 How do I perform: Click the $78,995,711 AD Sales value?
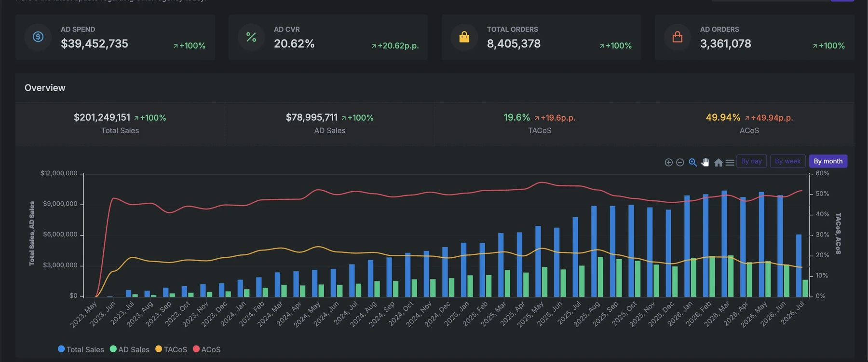coord(312,117)
